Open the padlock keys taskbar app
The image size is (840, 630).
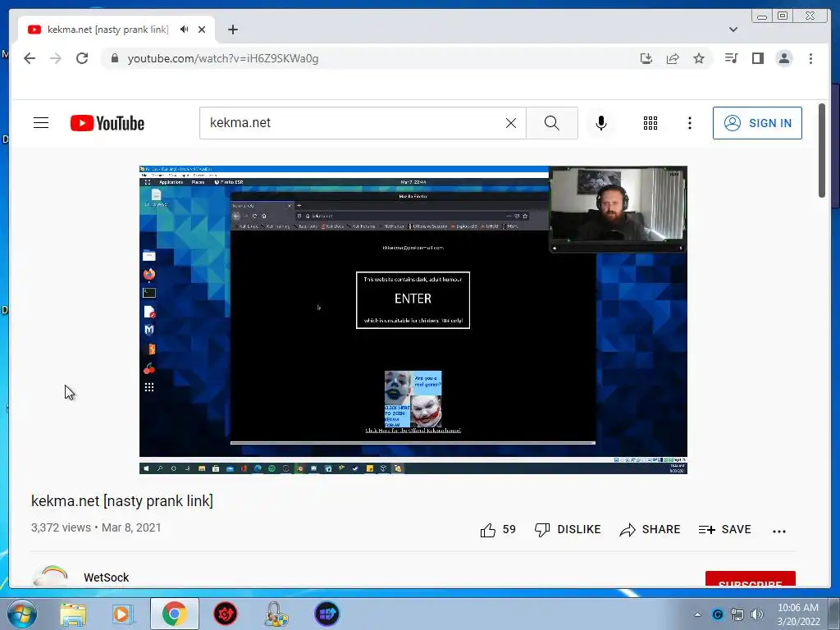pos(276,614)
